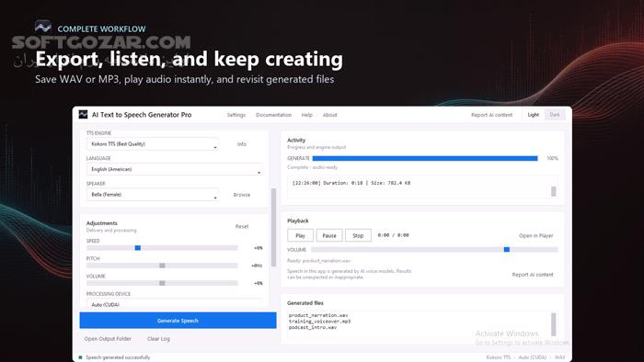
Task: Click the Complete WorkFlow banner logo icon
Action: point(43,27)
